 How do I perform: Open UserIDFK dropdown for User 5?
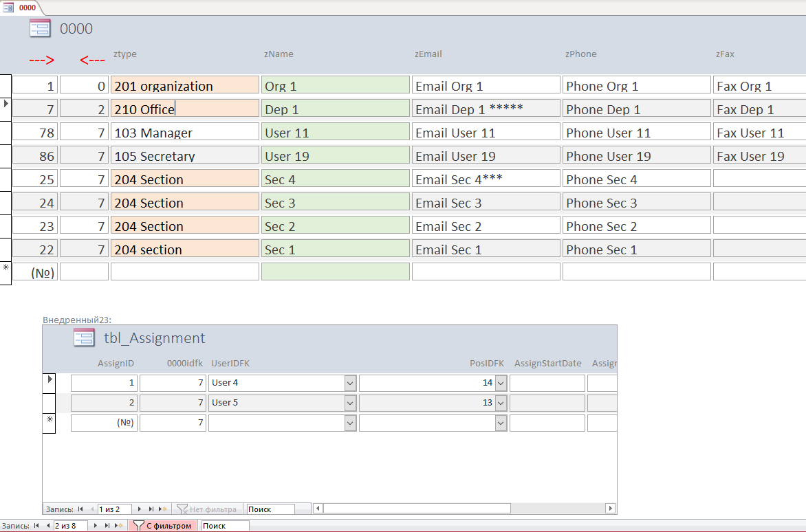coord(350,403)
